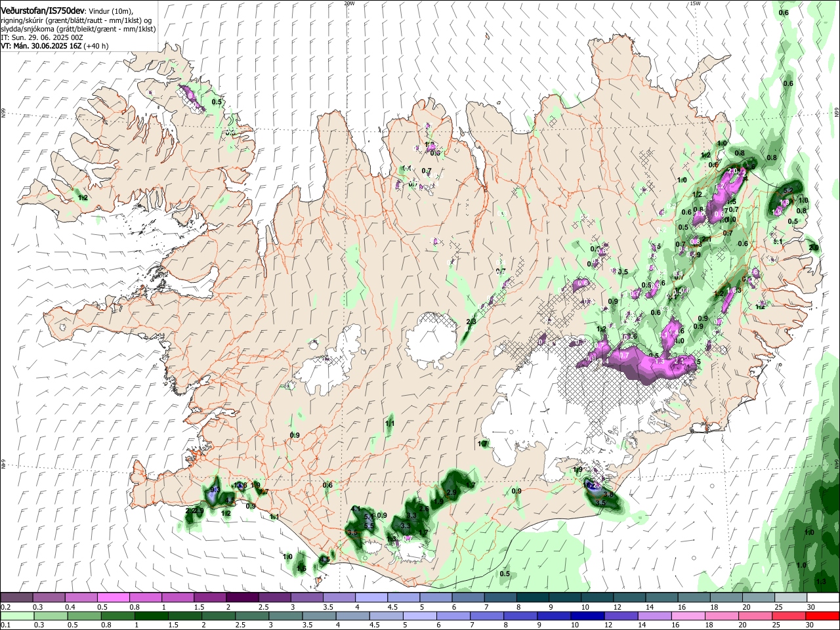
Task: Pick the dark teal swatch labeled 9 in upper legend row
Action: [565, 598]
